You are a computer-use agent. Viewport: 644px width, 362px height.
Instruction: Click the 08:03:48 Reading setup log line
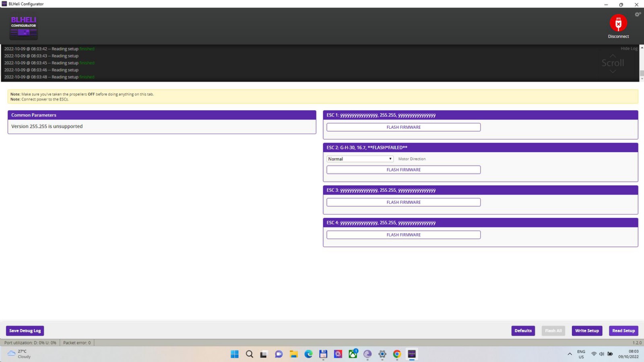(49, 77)
